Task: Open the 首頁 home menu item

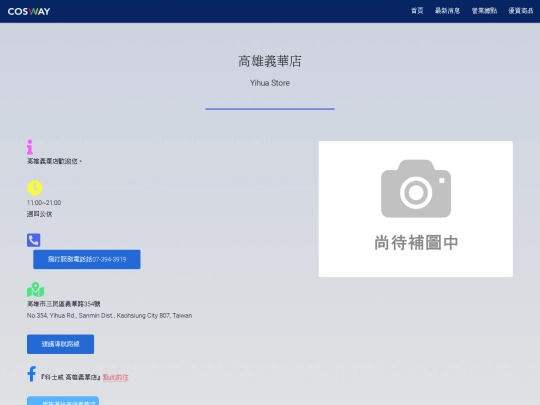Action: click(417, 11)
